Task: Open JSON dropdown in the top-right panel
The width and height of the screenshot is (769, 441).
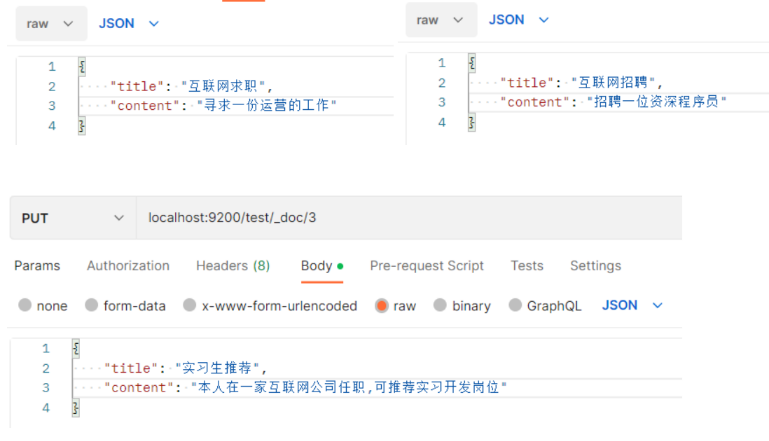Action: click(519, 20)
